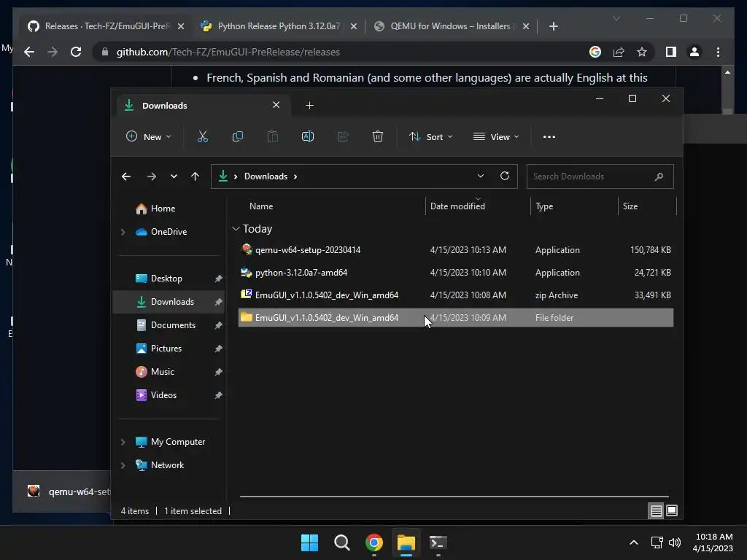Image resolution: width=747 pixels, height=560 pixels.
Task: Click the clock showing 10:18 AM
Action: point(713,537)
